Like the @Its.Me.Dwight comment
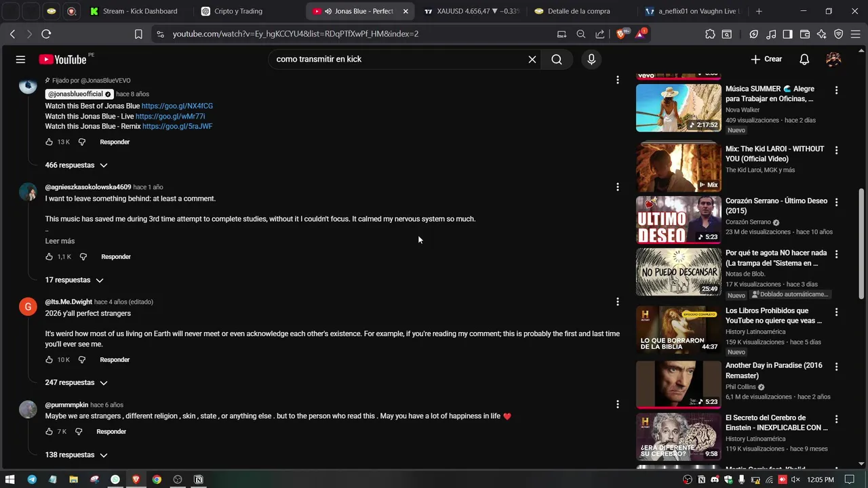 click(x=49, y=360)
